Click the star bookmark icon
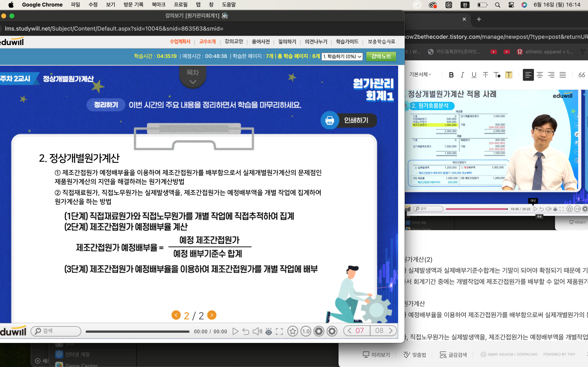Viewport: 588px width, 367px height. (x=293, y=331)
